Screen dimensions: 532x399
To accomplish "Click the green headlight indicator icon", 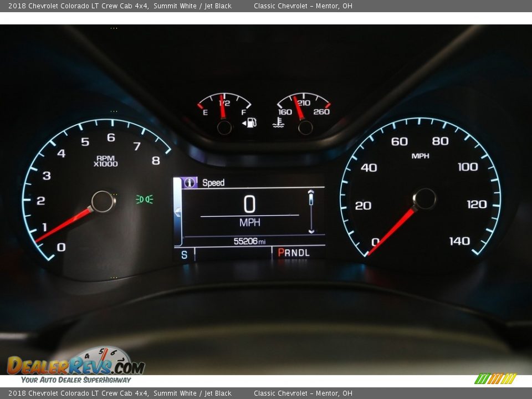I will [145, 199].
